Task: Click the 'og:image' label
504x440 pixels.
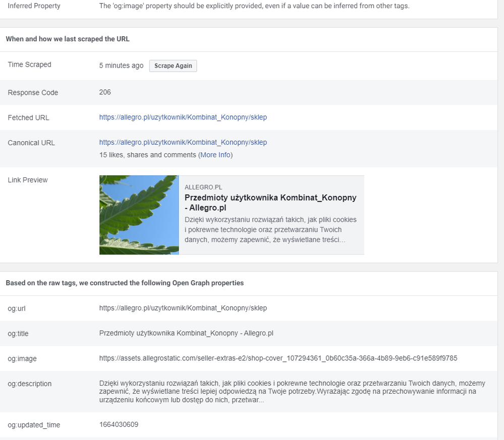Action: click(x=22, y=359)
